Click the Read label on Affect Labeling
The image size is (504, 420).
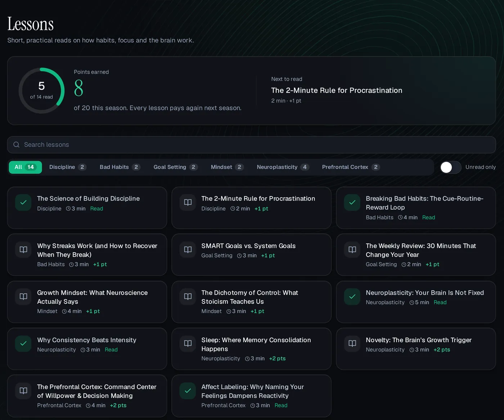281,406
